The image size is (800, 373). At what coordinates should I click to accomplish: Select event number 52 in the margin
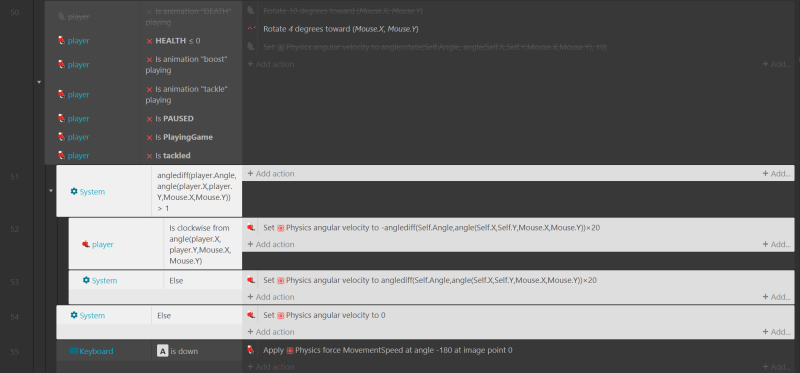coord(14,229)
